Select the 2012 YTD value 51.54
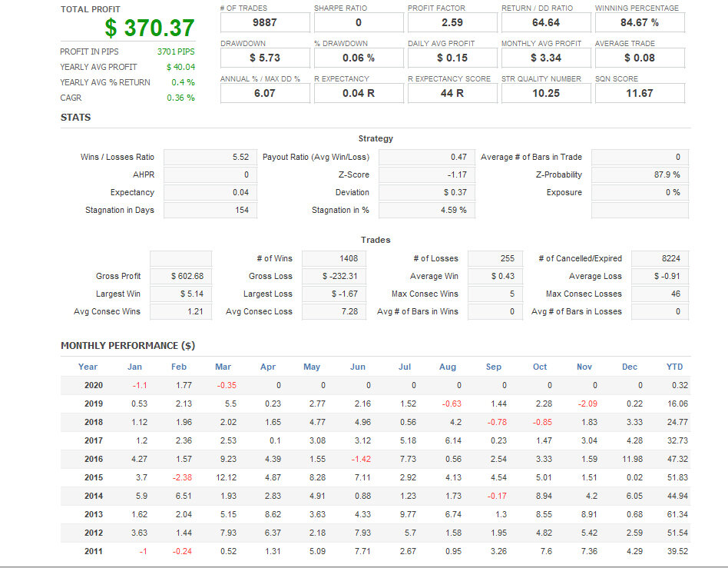Screen dimensions: 728x568 (677, 533)
